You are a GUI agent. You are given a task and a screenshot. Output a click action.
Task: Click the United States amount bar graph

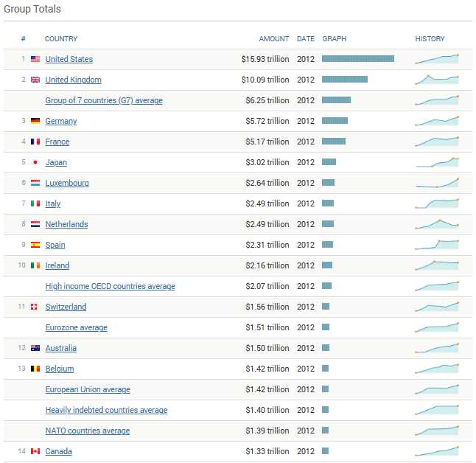[358, 59]
